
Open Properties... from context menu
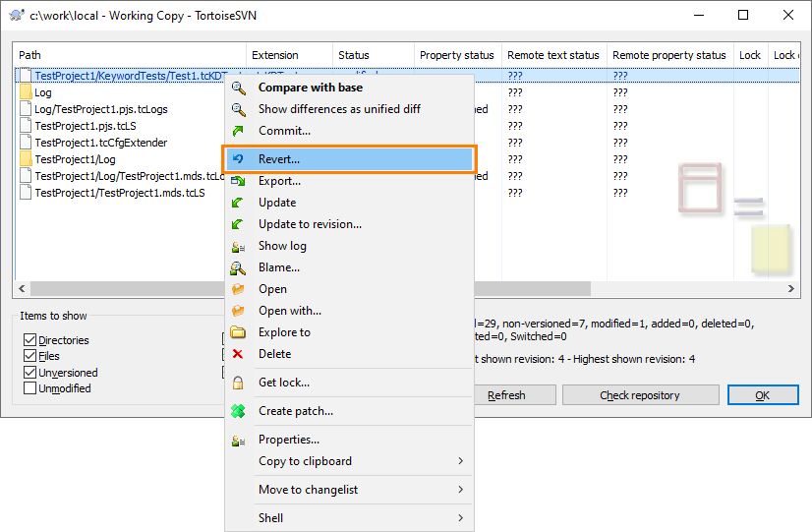click(x=350, y=440)
